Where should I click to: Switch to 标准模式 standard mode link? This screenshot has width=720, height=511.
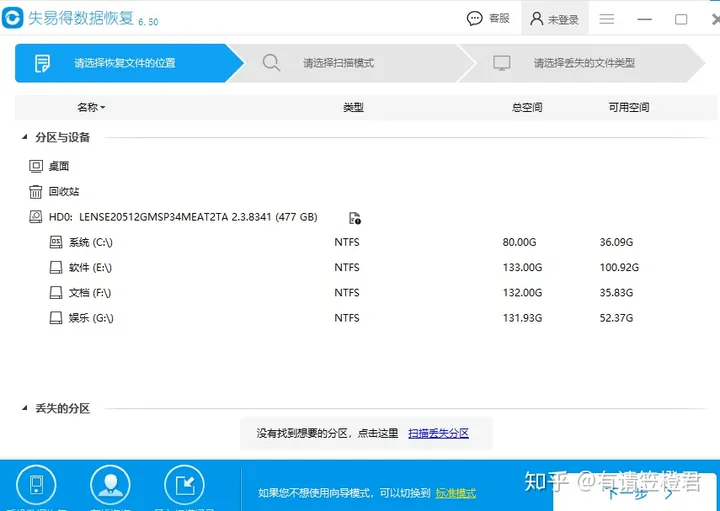(456, 493)
